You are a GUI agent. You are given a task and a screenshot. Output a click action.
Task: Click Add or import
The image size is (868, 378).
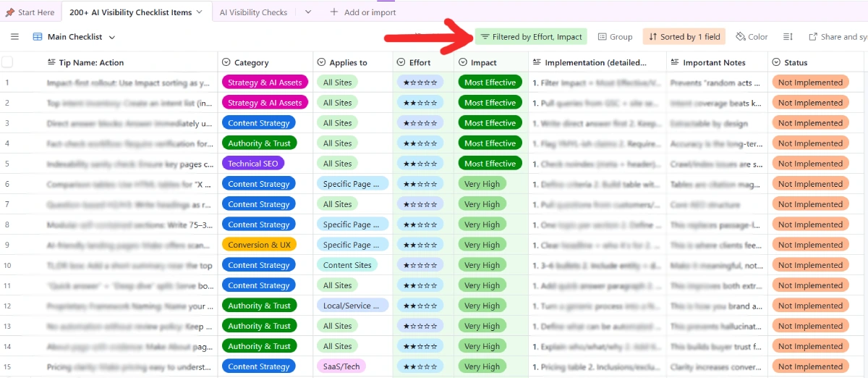tap(363, 12)
